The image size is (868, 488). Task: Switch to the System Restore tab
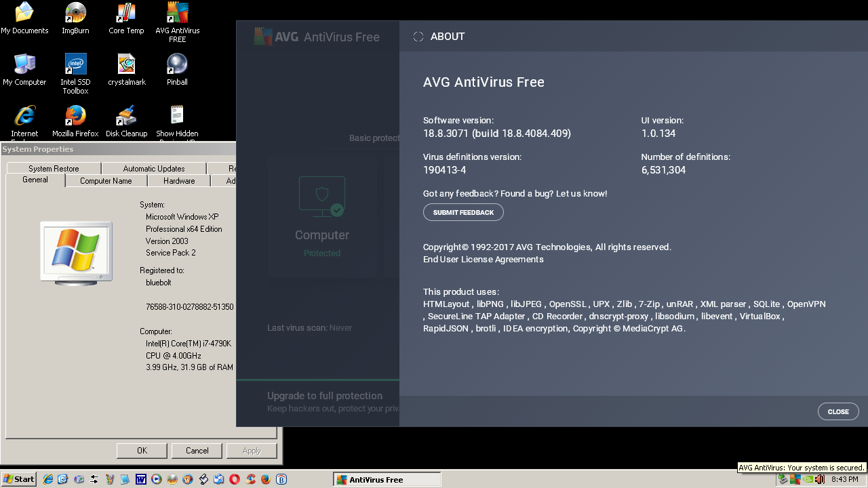coord(54,169)
